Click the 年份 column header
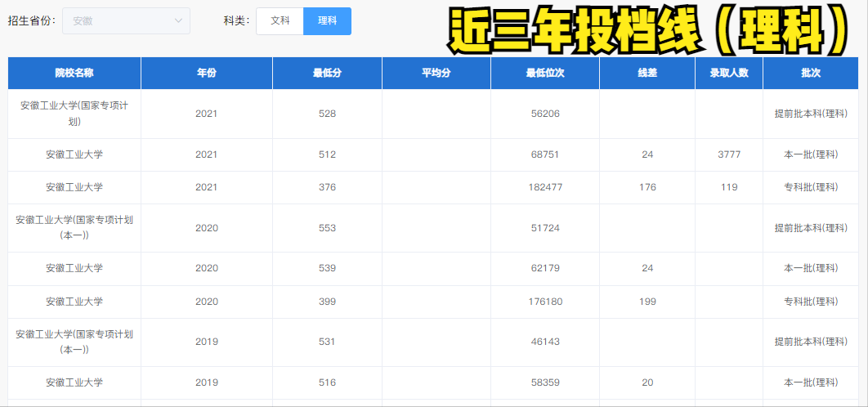The width and height of the screenshot is (868, 407). click(207, 73)
